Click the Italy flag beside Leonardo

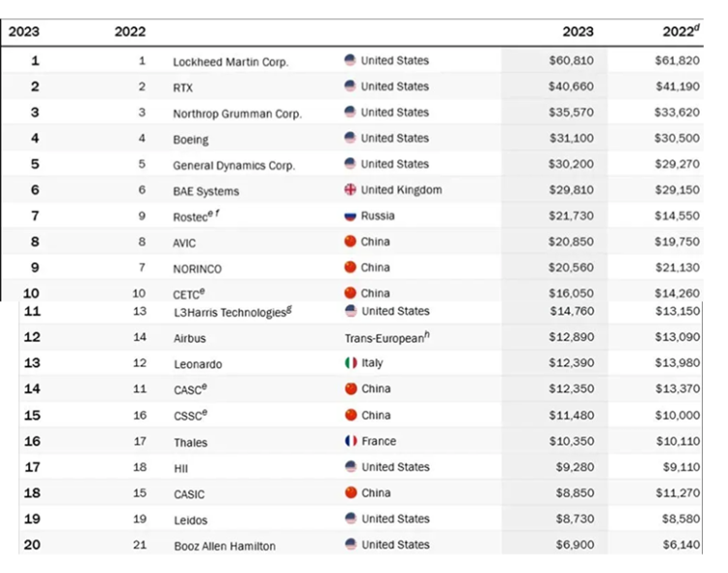pos(351,362)
